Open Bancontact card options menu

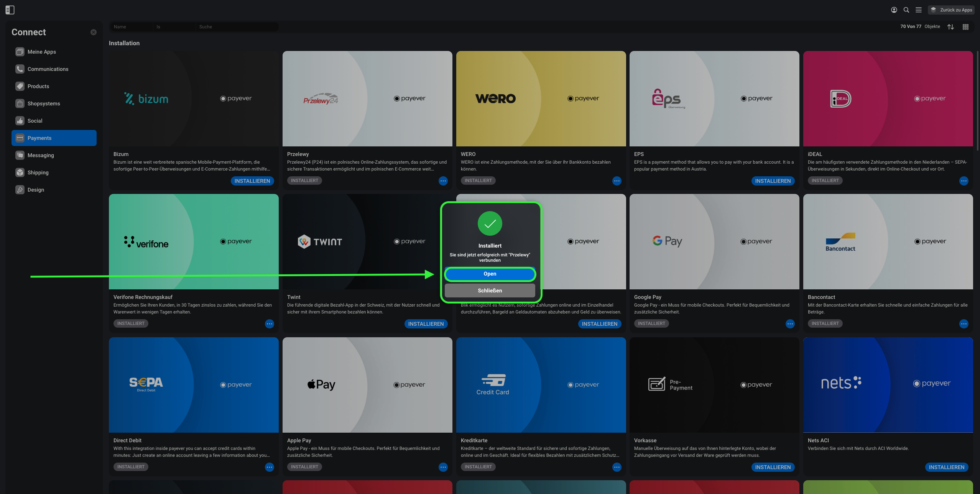[964, 324]
